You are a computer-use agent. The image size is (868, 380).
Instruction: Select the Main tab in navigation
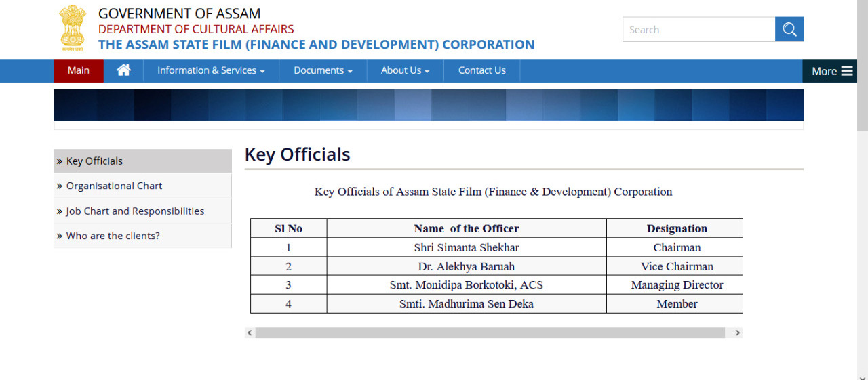click(x=79, y=70)
